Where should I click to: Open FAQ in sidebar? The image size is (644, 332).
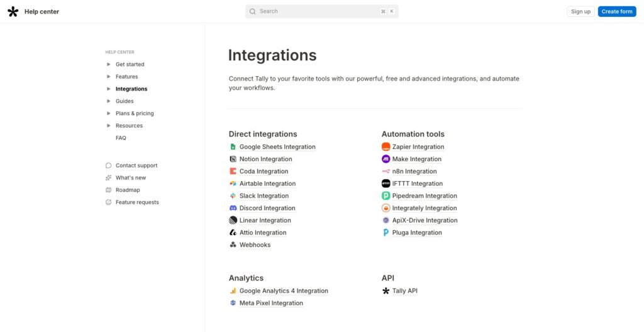point(121,138)
